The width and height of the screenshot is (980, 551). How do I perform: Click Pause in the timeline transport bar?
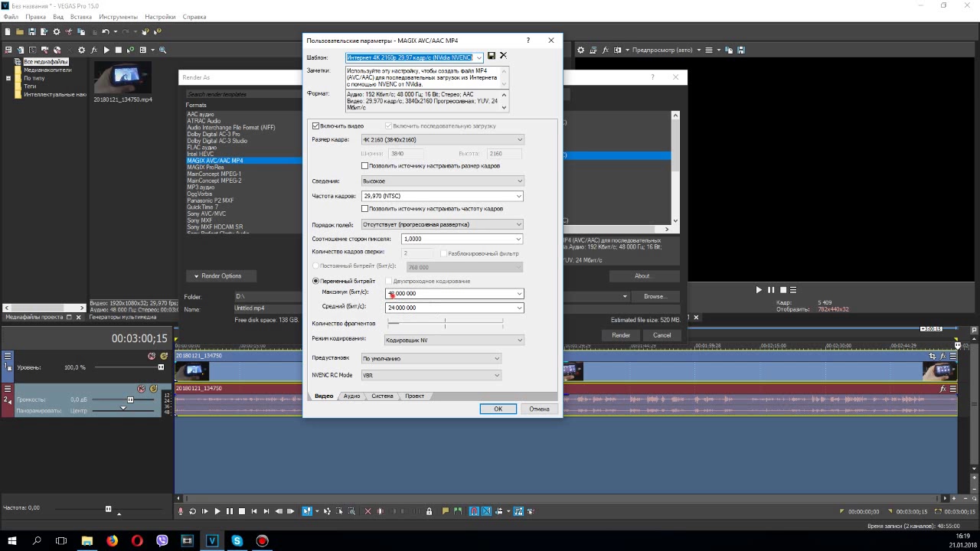pos(230,511)
